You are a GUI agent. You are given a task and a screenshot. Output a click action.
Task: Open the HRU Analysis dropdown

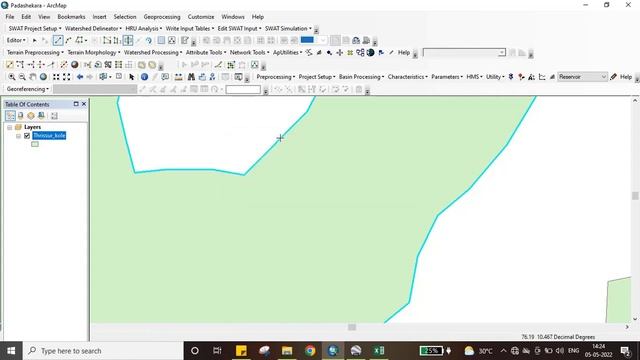144,29
